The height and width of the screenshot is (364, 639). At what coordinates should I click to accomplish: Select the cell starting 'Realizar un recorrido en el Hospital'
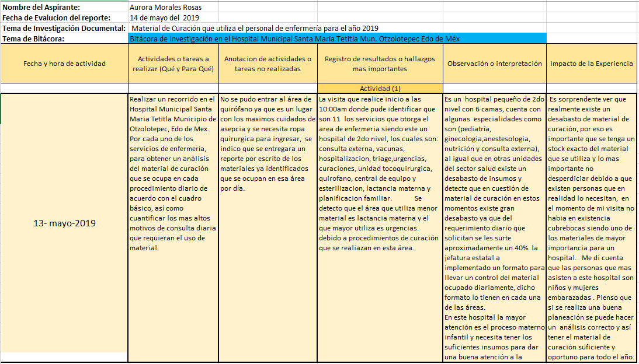point(173,174)
